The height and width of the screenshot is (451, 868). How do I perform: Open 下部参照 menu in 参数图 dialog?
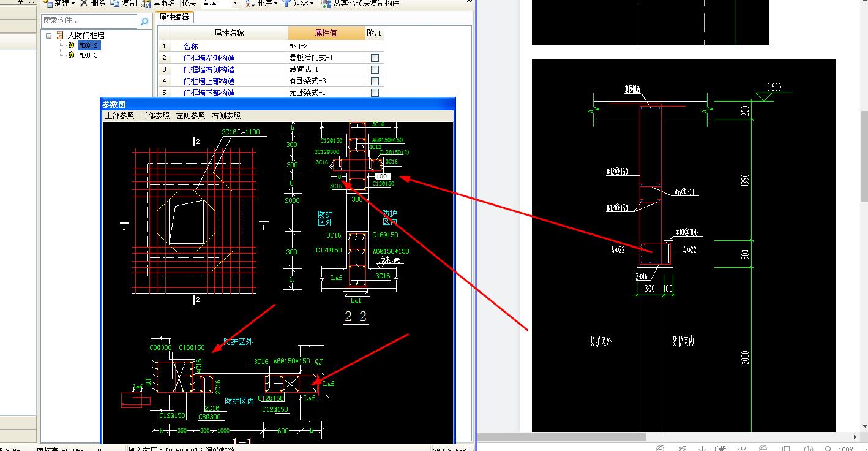pyautogui.click(x=155, y=115)
